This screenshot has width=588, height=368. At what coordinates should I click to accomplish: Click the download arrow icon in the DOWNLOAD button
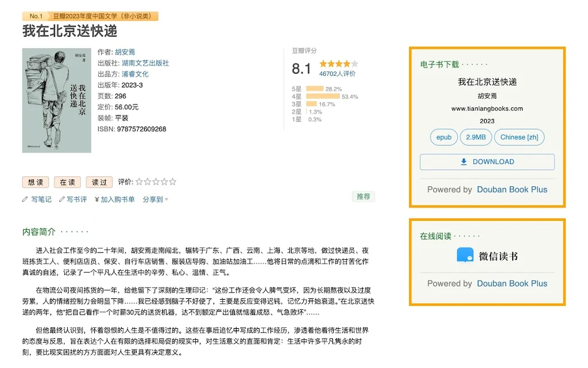point(464,162)
